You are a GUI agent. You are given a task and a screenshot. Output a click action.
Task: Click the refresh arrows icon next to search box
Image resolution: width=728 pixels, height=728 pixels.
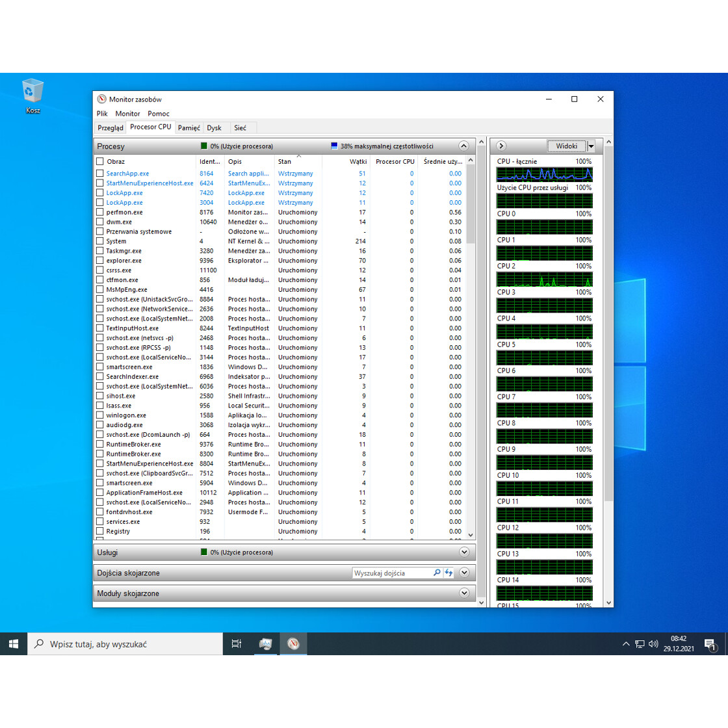click(x=448, y=573)
